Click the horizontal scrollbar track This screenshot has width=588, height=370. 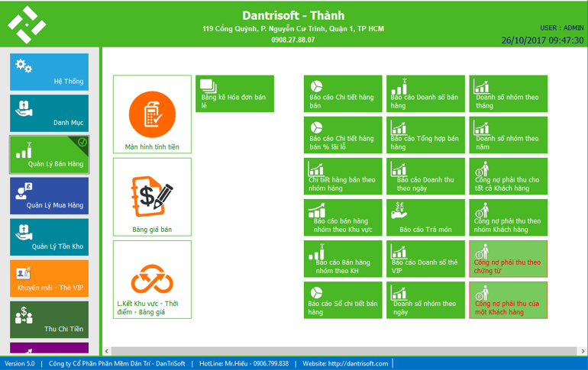click(x=344, y=351)
